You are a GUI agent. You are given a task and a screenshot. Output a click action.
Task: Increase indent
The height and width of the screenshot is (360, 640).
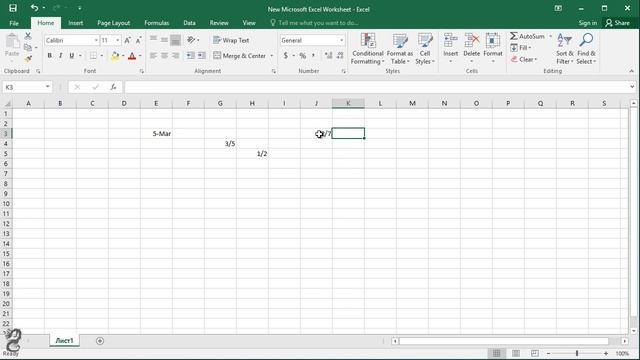click(202, 56)
